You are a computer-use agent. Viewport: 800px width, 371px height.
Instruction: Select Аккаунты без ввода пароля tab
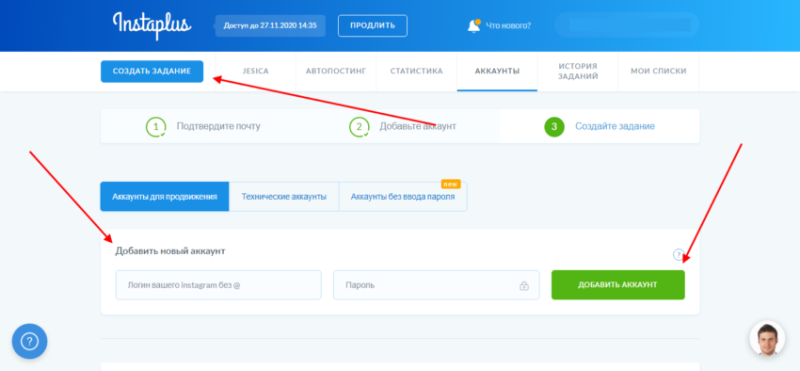403,196
